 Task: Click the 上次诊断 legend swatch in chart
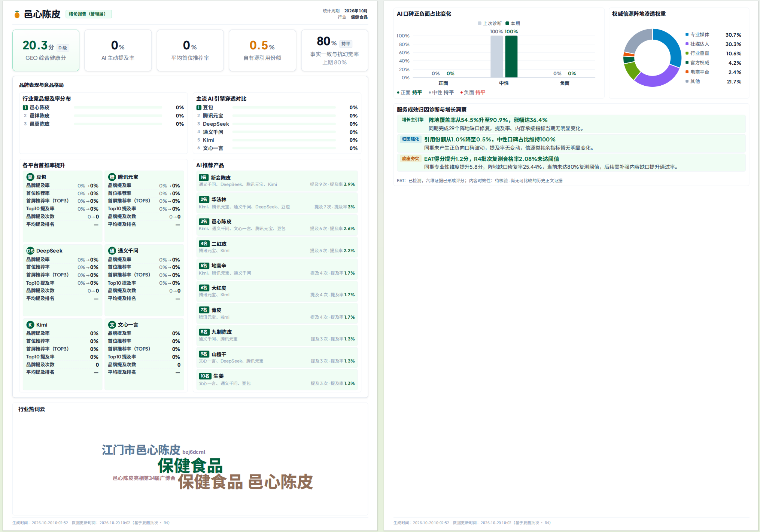click(480, 23)
